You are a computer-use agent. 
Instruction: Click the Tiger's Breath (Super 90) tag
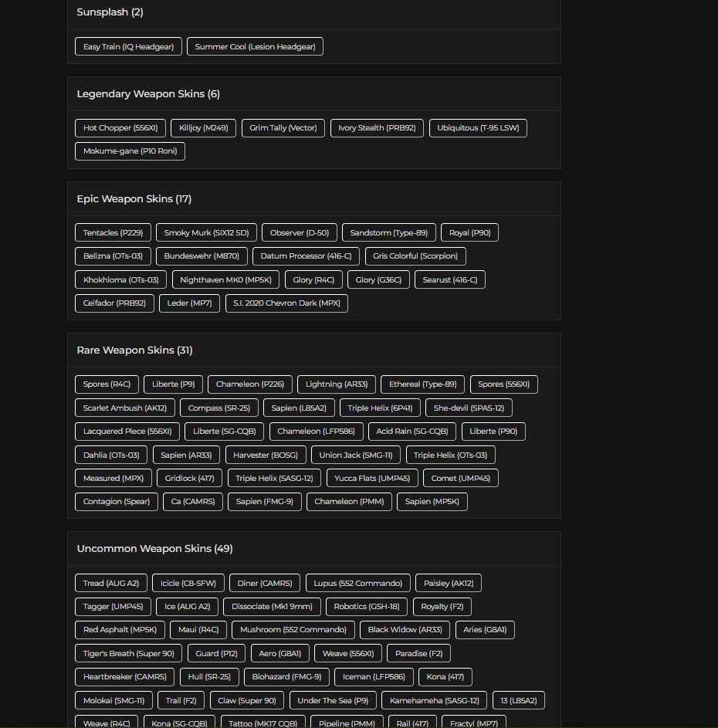129,654
